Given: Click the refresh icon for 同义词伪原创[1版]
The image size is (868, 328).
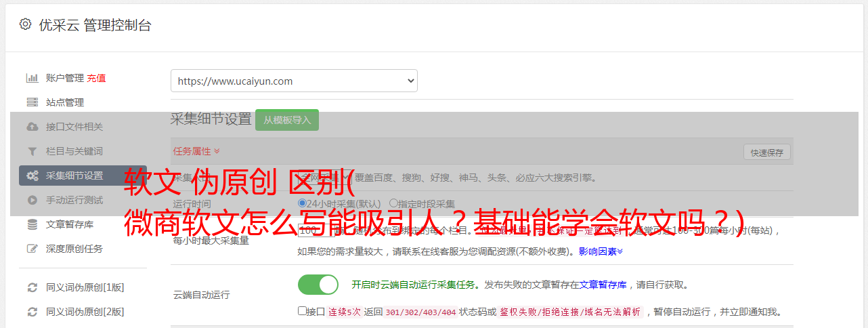Looking at the screenshot, I should [x=32, y=287].
